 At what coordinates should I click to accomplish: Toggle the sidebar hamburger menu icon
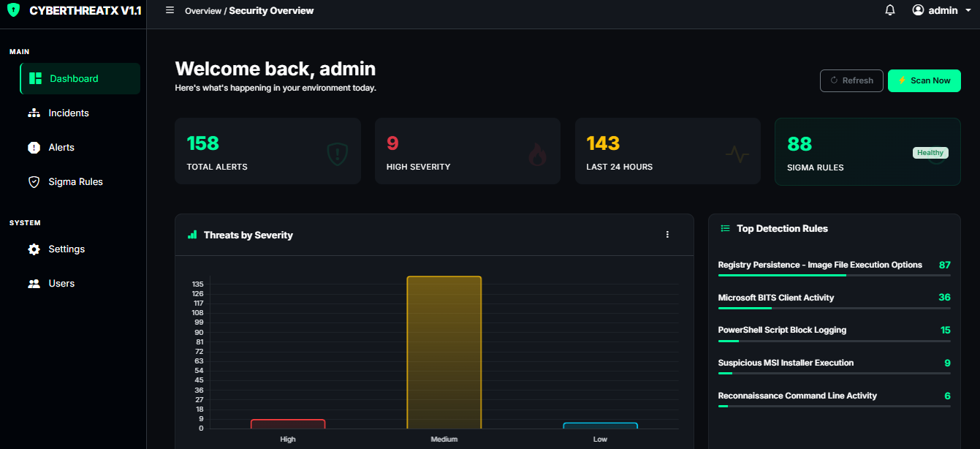pyautogui.click(x=170, y=10)
